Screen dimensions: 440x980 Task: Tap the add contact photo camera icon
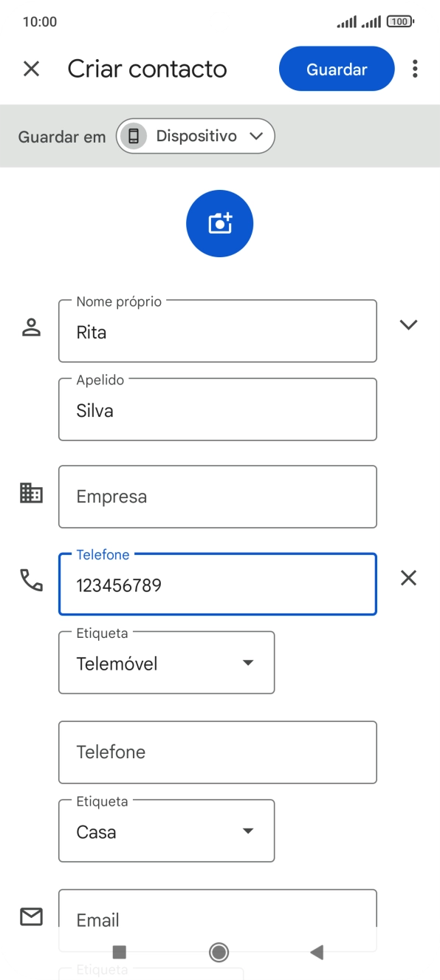(219, 223)
